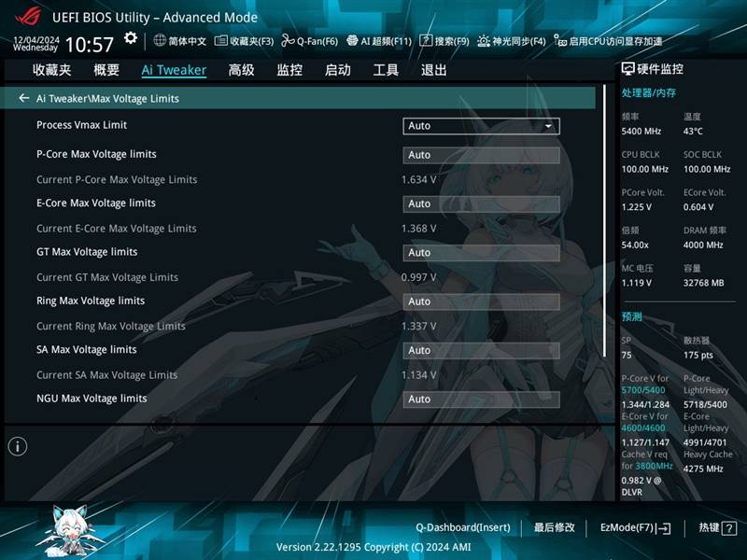The height and width of the screenshot is (560, 747).
Task: Switch to the 监控 tab
Action: coord(289,70)
